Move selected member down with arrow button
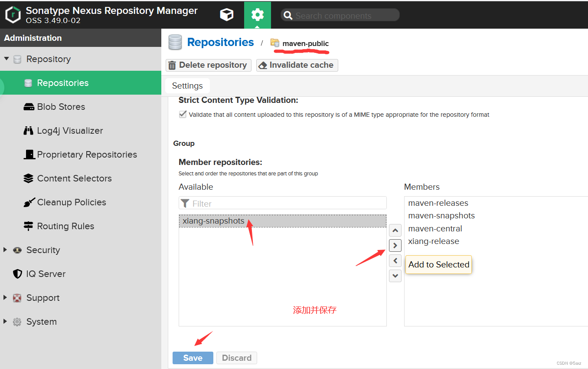 [x=395, y=276]
